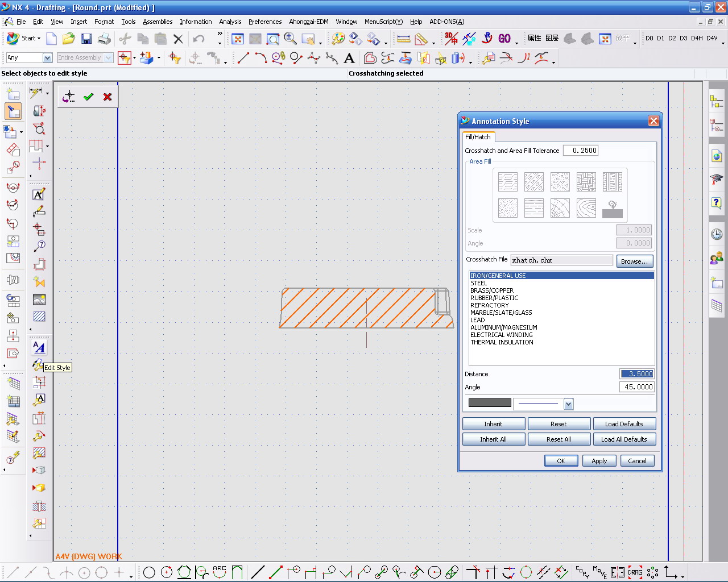Screen dimensions: 728x582
Task: Click the Distance input field showing 3.5000
Action: click(x=637, y=374)
